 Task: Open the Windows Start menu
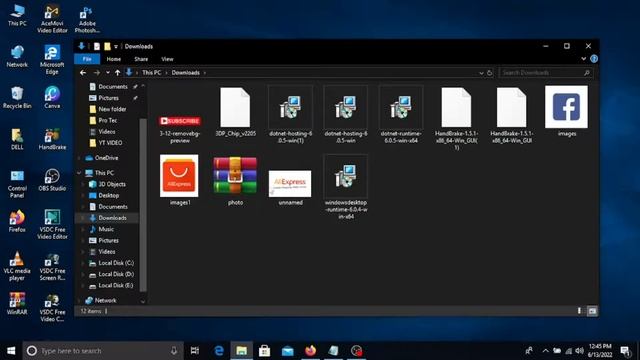click(11, 351)
